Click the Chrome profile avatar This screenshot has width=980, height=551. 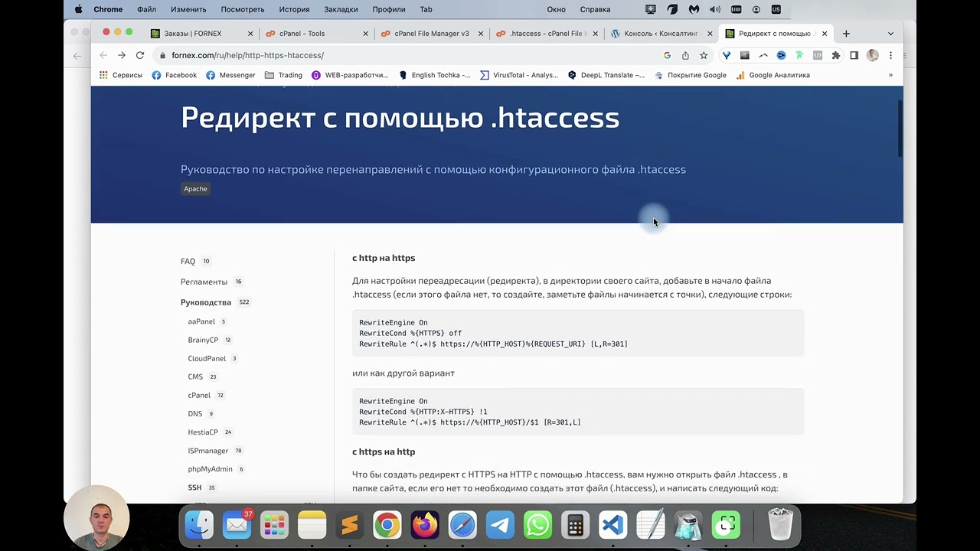873,55
